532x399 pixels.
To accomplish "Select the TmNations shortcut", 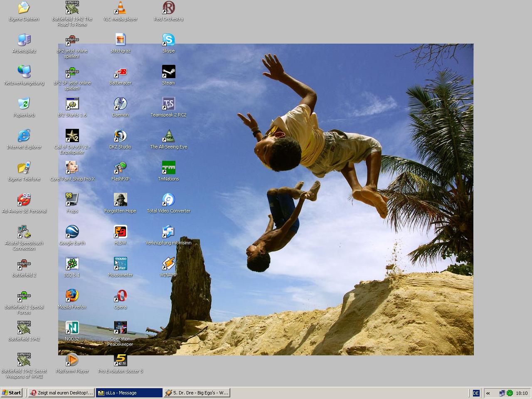I will 169,167.
